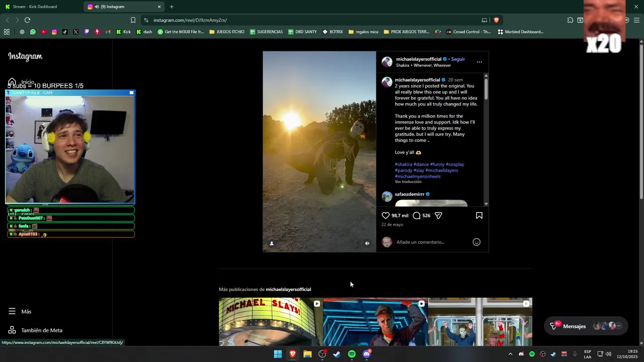Open the 'Kick' bookmark
This screenshot has height=362, width=644.
(x=123, y=32)
